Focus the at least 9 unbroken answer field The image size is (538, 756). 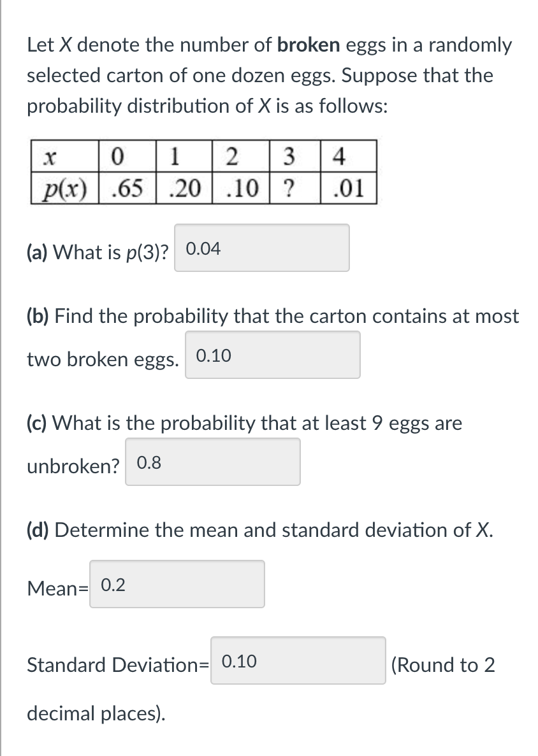(212, 462)
